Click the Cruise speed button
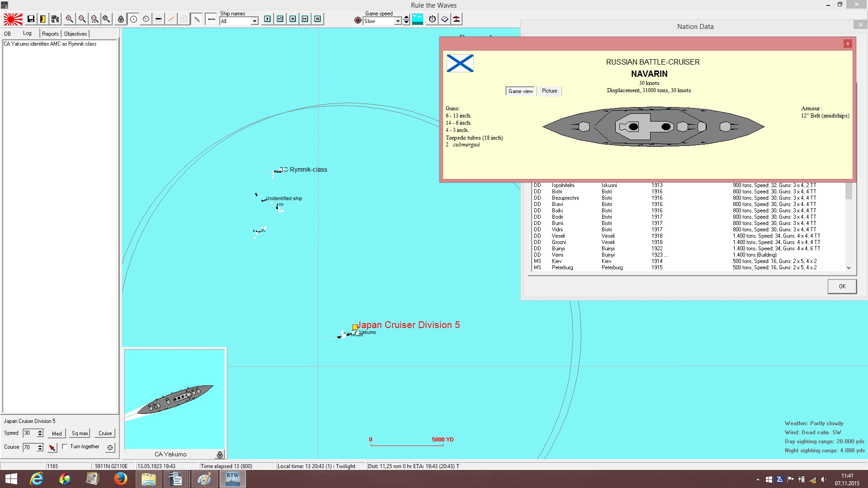 click(x=105, y=433)
